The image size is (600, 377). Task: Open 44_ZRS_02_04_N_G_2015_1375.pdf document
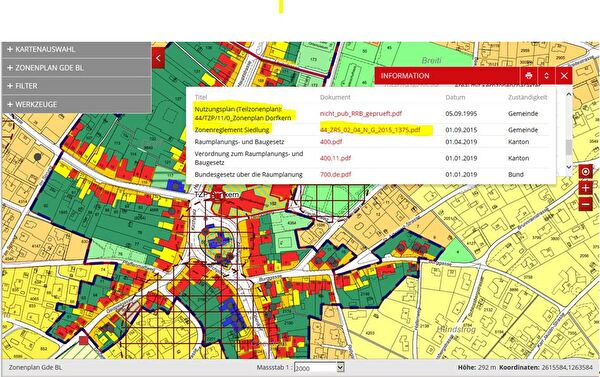point(370,130)
